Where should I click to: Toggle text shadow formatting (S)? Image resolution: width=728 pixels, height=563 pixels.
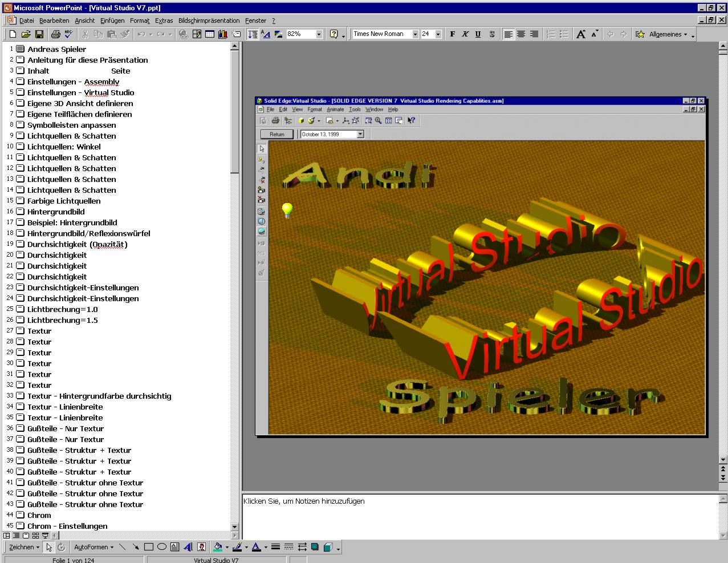point(491,34)
